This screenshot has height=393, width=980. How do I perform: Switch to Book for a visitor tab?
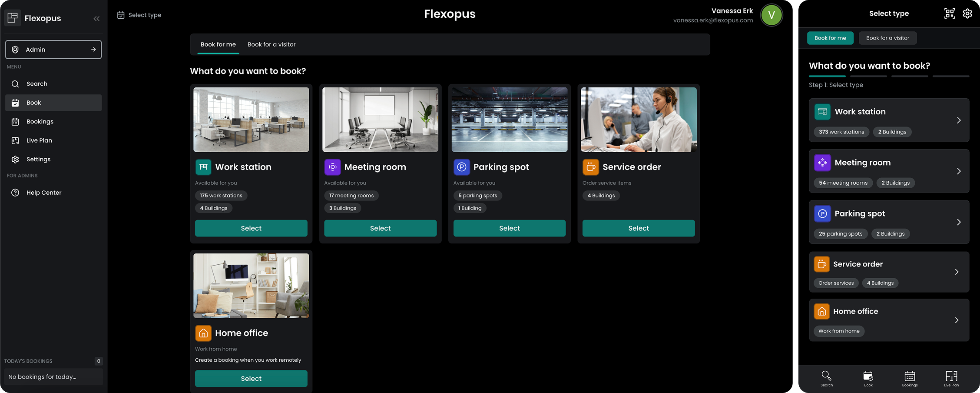tap(271, 44)
